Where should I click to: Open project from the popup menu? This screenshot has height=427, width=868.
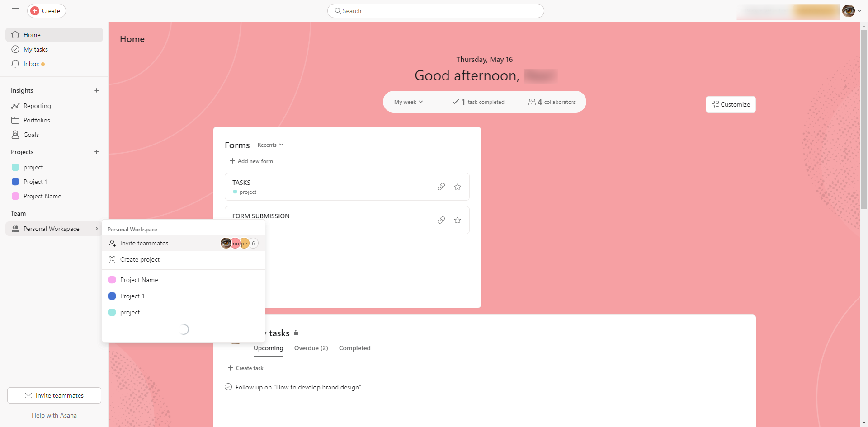pos(184,312)
